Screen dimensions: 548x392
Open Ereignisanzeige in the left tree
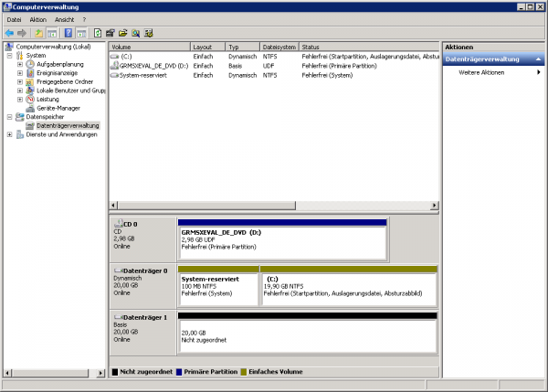click(x=58, y=73)
